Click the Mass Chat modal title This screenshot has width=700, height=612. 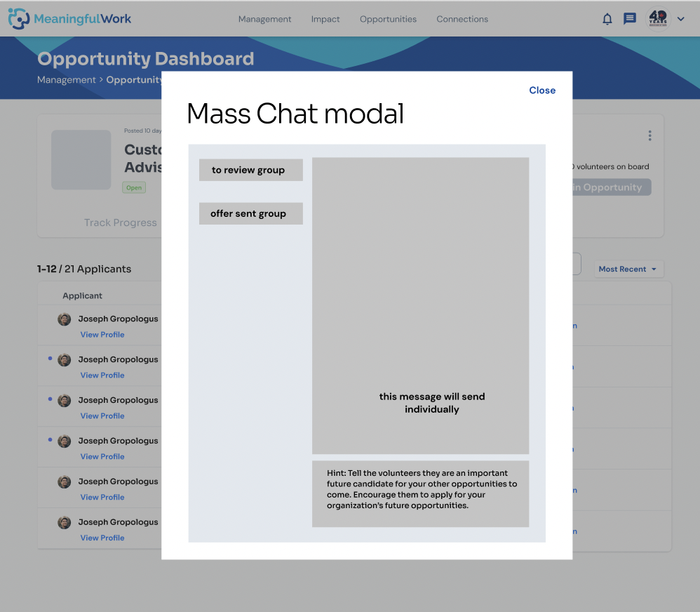295,114
